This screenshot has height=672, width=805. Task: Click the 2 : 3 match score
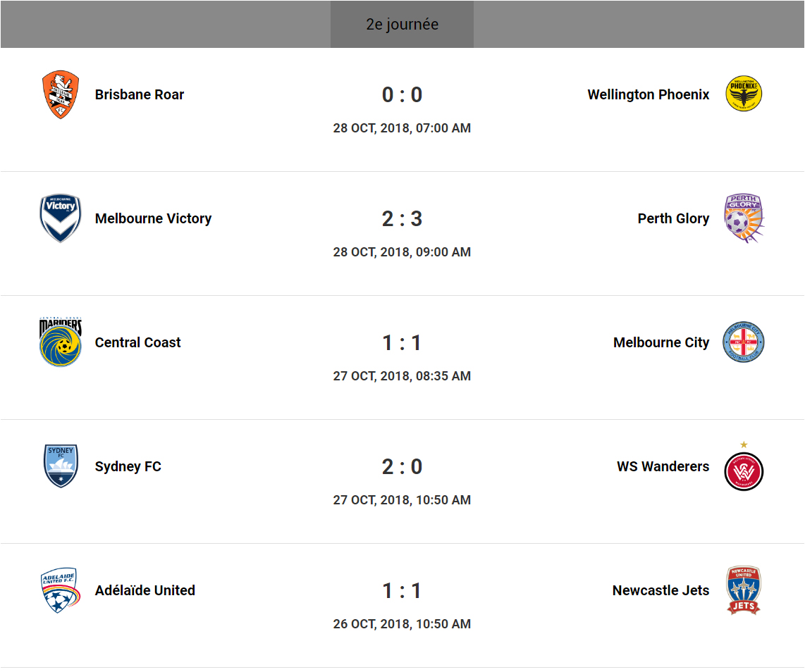402,218
